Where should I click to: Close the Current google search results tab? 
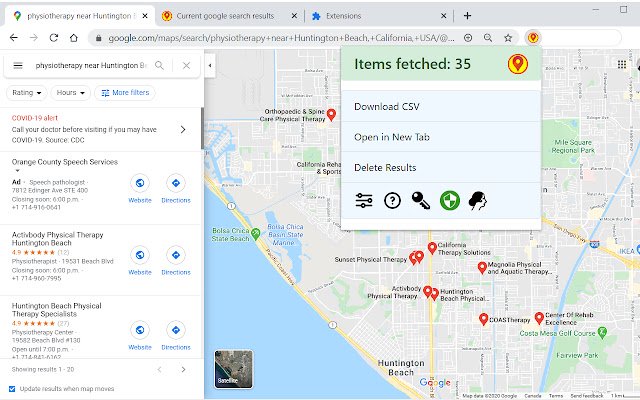click(x=294, y=16)
